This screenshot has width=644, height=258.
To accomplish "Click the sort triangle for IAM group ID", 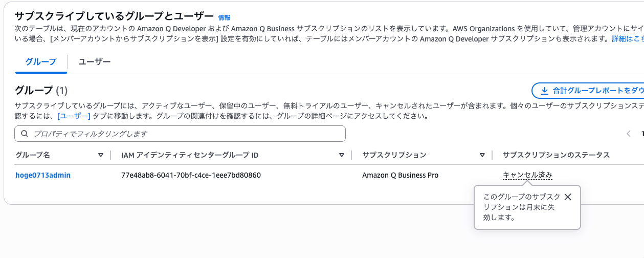I will pos(342,155).
